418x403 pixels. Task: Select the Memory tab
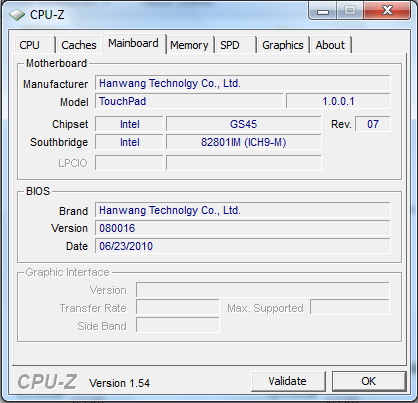189,45
